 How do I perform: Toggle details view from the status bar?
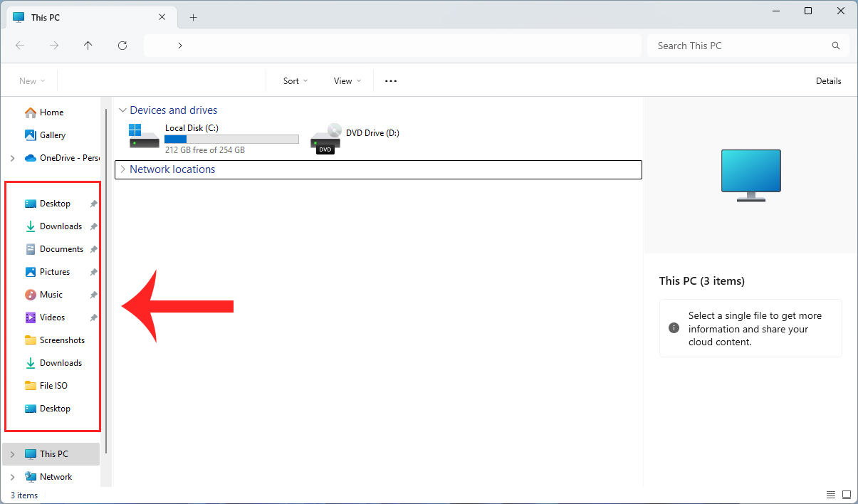point(831,494)
